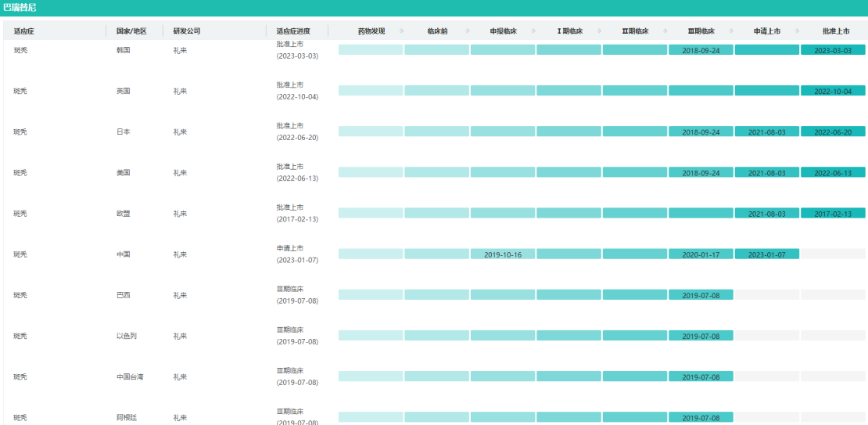Click the 2023-03-03 approval bar for 韩国
Screen dimensions: 868x425
click(833, 50)
